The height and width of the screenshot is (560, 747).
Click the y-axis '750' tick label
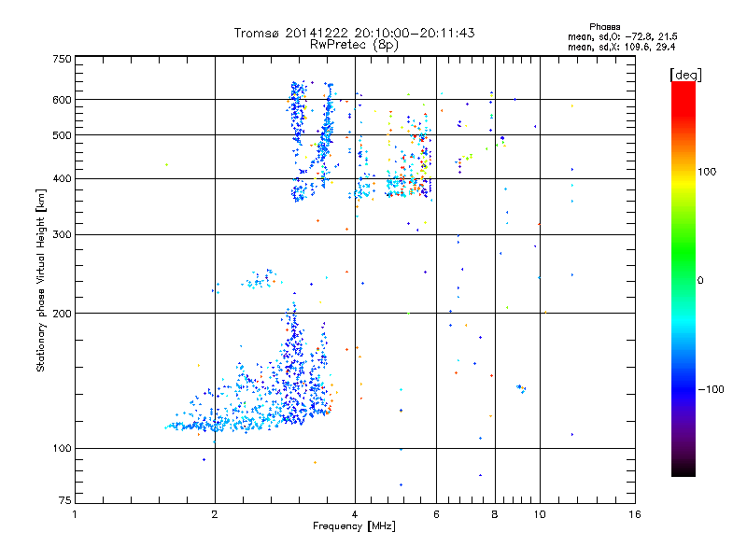[62, 59]
